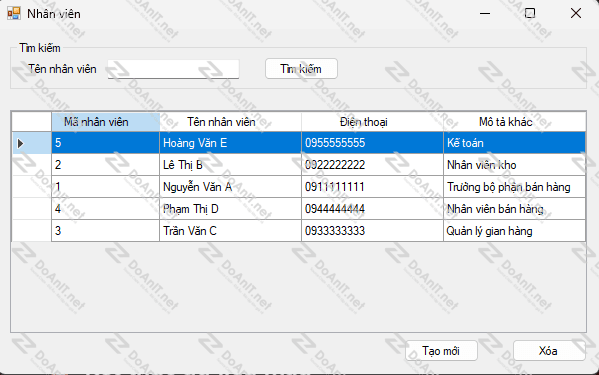Minimize the Nhân viên window
This screenshot has height=375, width=599.
tap(485, 13)
